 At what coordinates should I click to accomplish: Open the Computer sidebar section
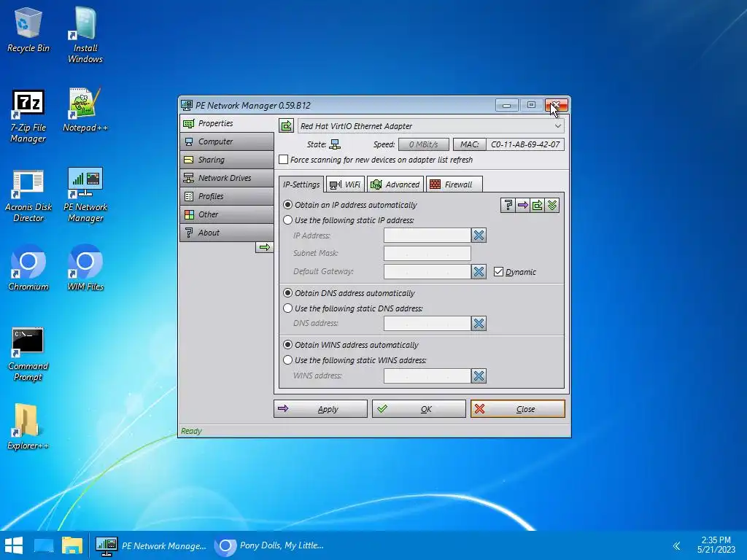(x=228, y=141)
